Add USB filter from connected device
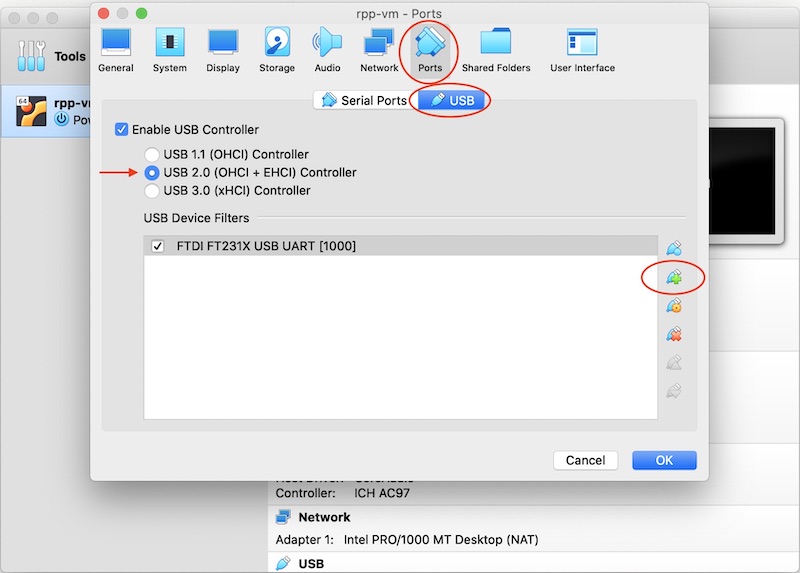800x573 pixels. tap(674, 277)
